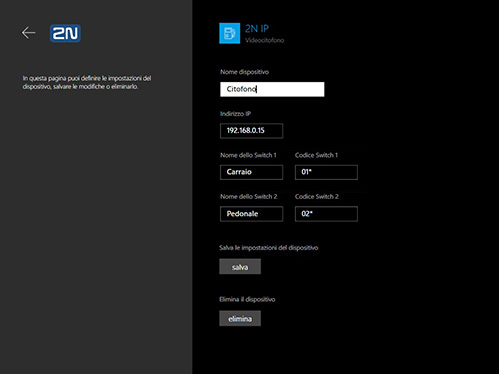
Task: Click the Codice Switch 2 field 02*
Action: coord(326,214)
